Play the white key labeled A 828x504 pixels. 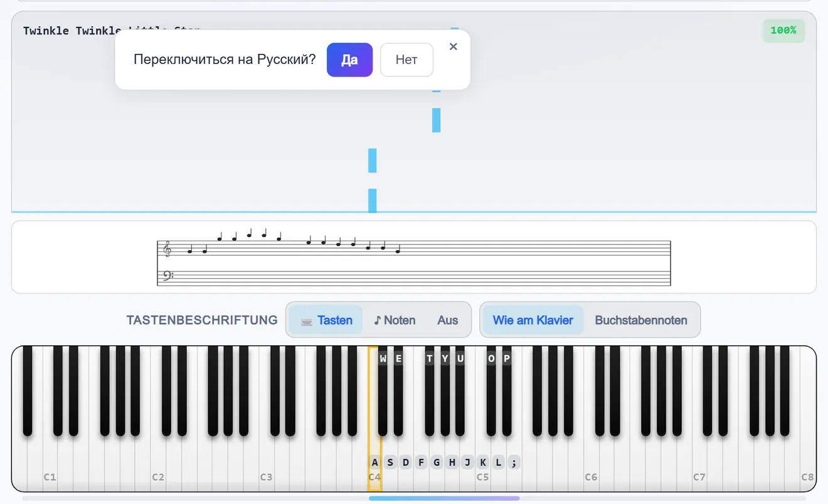374,464
